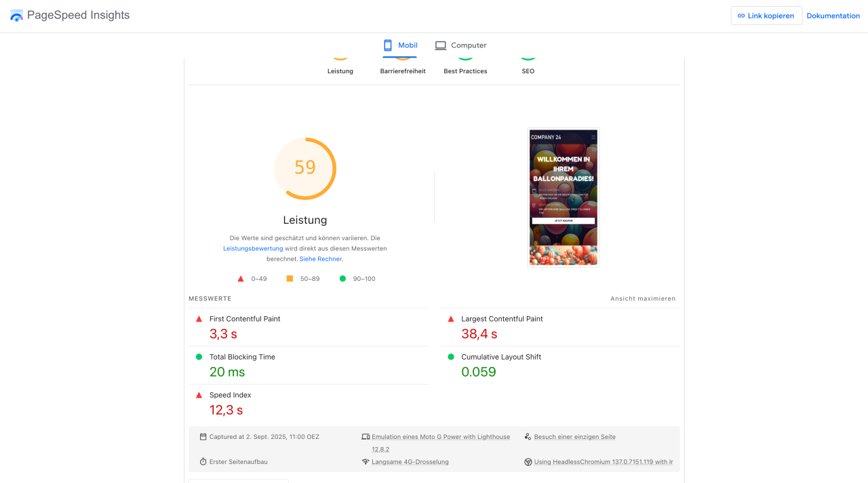Click the Cumulative Layout Shift metric label
Screen dimensions: 868x483
(x=501, y=357)
